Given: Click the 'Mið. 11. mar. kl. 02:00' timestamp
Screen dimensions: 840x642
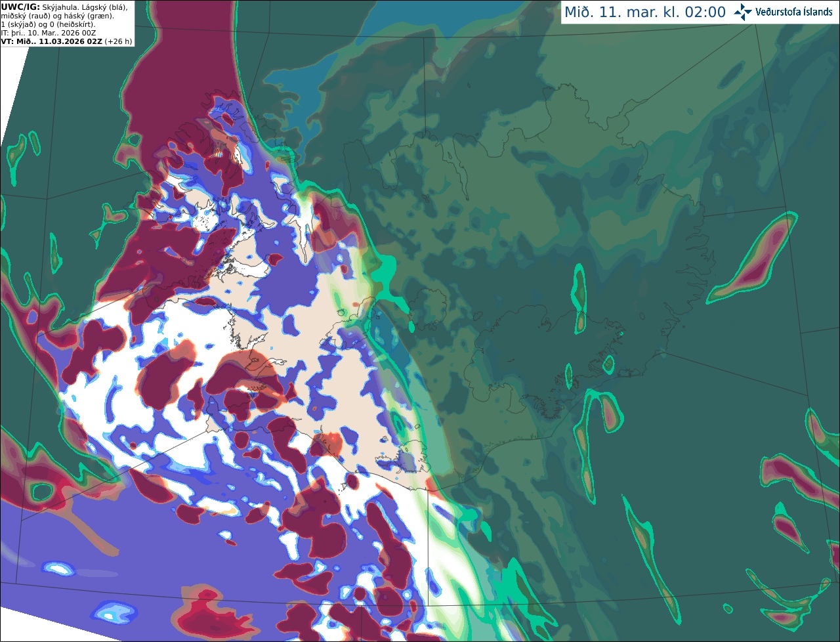Looking at the screenshot, I should tap(645, 12).
